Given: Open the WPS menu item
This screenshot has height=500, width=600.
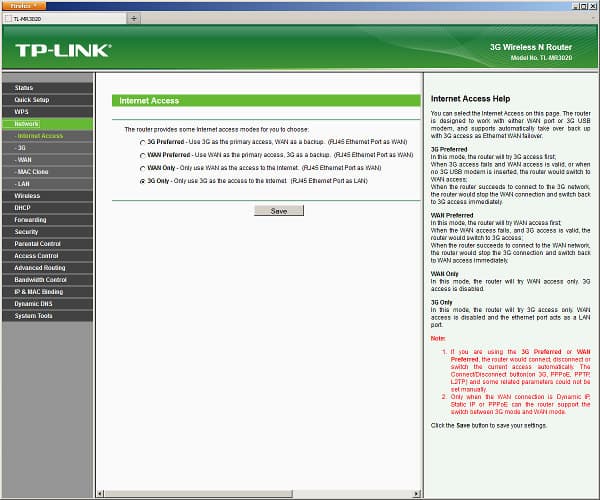Looking at the screenshot, I should pos(47,112).
